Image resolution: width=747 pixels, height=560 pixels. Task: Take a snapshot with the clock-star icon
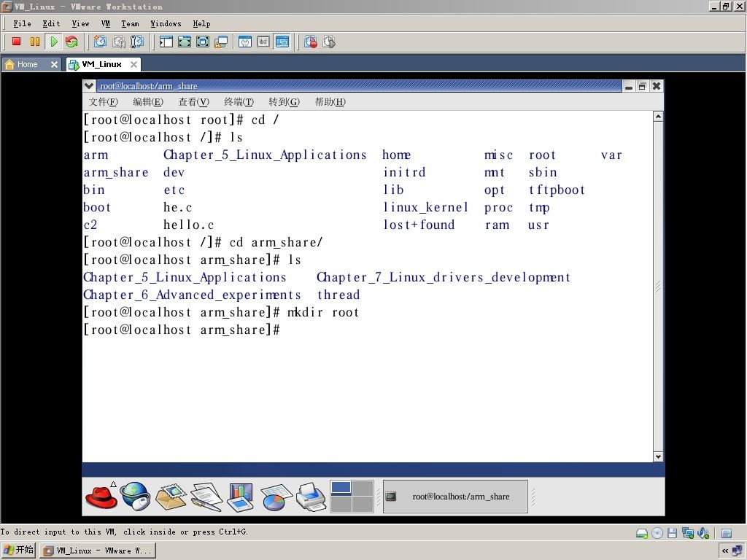pos(100,42)
